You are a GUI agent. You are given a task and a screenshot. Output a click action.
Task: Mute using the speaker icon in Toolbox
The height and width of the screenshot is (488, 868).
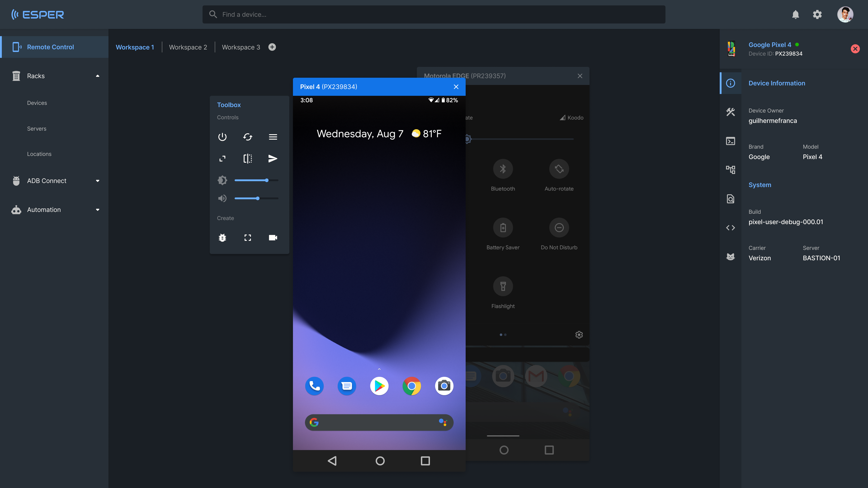pos(222,198)
